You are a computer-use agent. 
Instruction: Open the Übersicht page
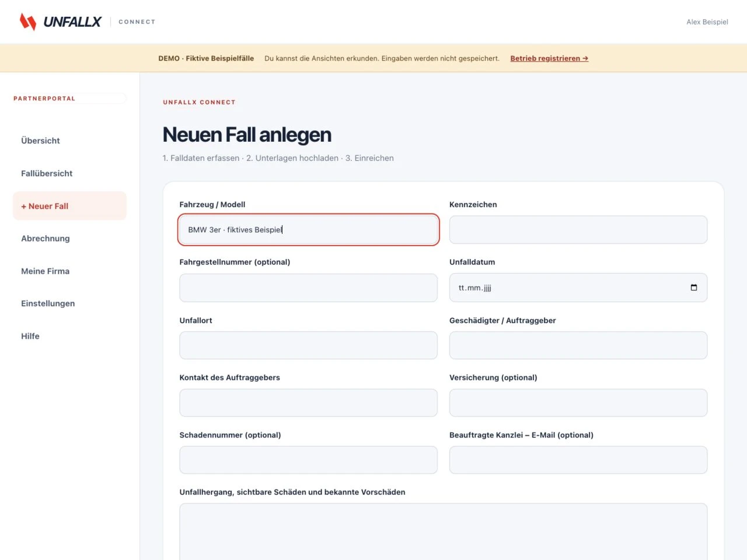pos(40,141)
